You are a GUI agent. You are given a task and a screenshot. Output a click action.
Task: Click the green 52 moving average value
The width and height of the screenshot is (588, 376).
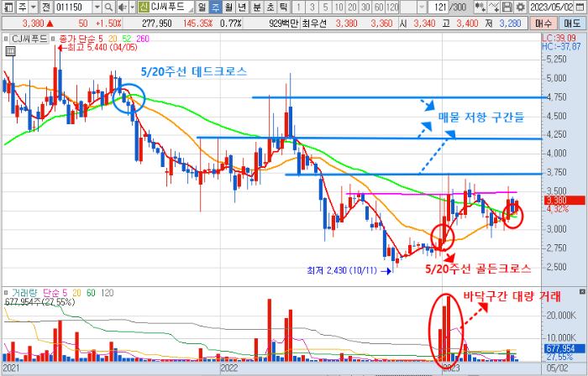tap(127, 39)
